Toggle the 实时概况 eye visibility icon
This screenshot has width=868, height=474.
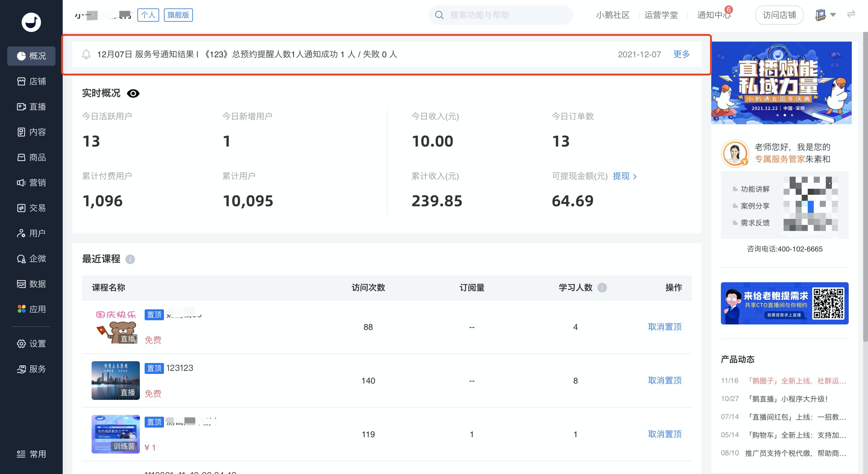pyautogui.click(x=133, y=93)
